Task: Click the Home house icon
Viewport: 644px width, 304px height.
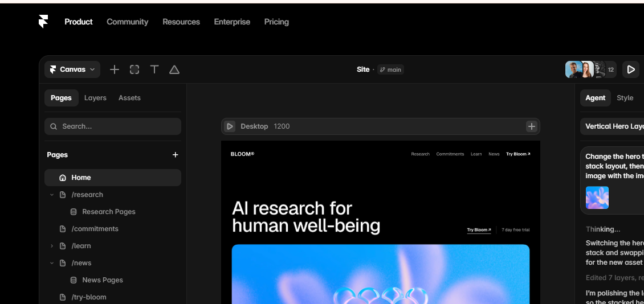Action: click(63, 178)
